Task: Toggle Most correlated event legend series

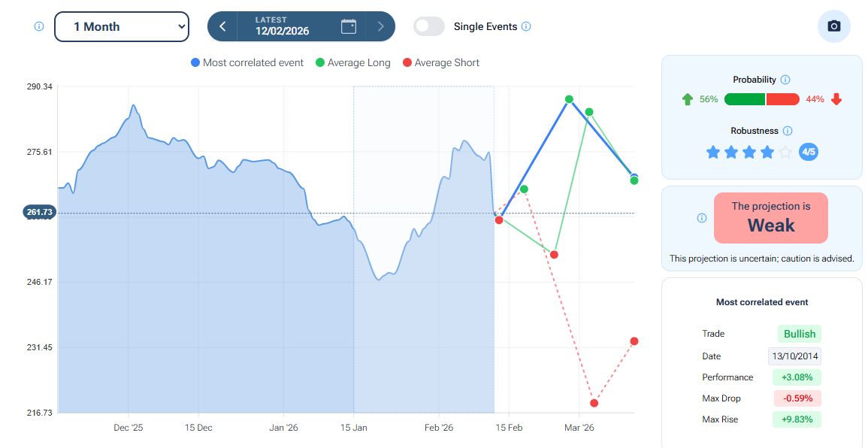Action: point(246,63)
